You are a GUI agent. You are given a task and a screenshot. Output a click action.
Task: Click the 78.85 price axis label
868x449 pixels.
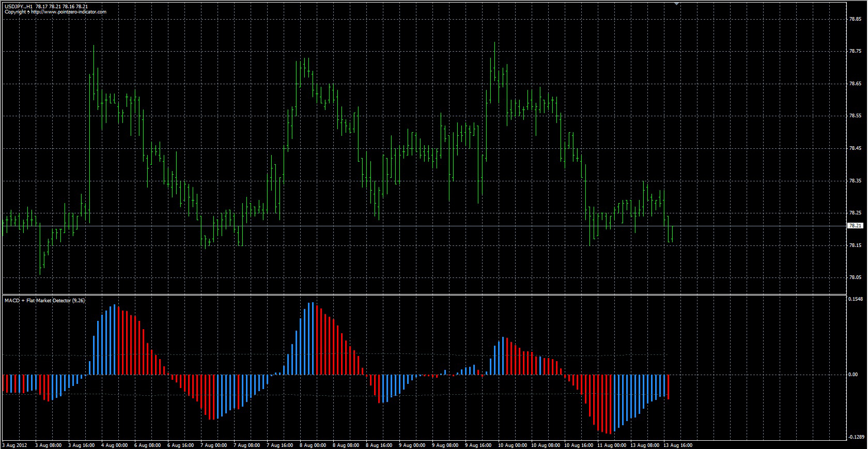pyautogui.click(x=855, y=19)
